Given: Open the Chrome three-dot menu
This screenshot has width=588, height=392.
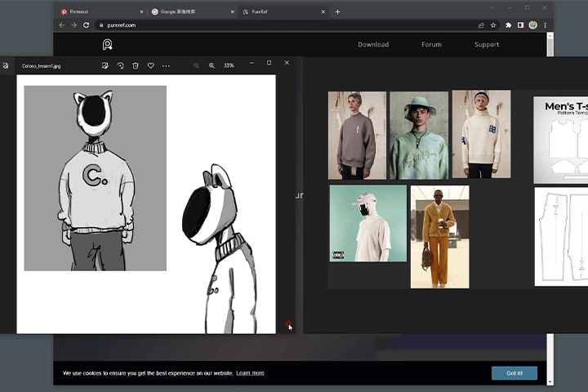Looking at the screenshot, I should [545, 25].
